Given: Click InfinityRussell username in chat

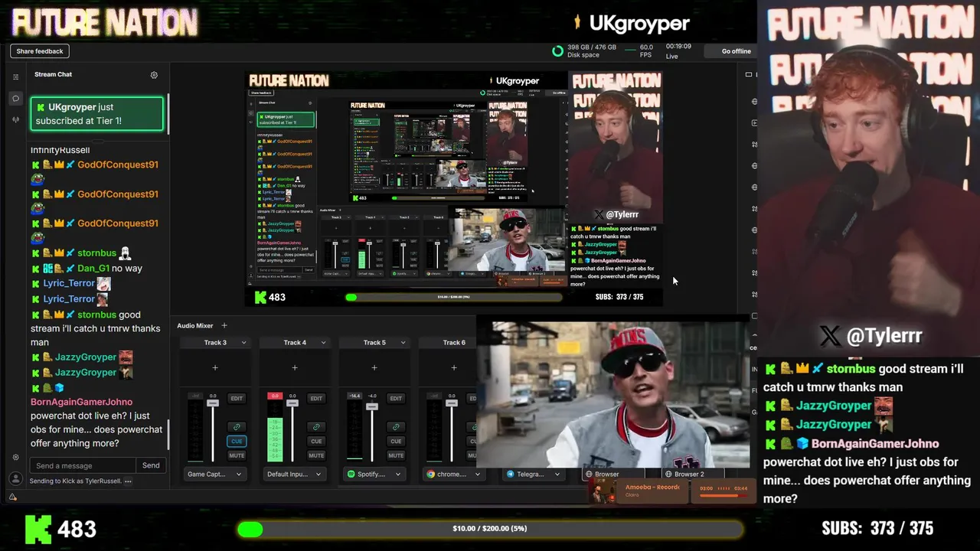Looking at the screenshot, I should [60, 150].
